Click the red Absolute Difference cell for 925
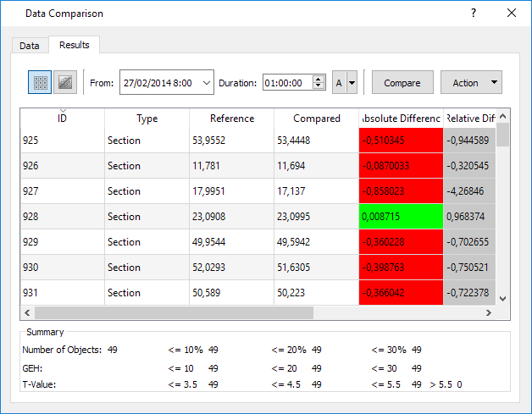The image size is (532, 414). [400, 141]
